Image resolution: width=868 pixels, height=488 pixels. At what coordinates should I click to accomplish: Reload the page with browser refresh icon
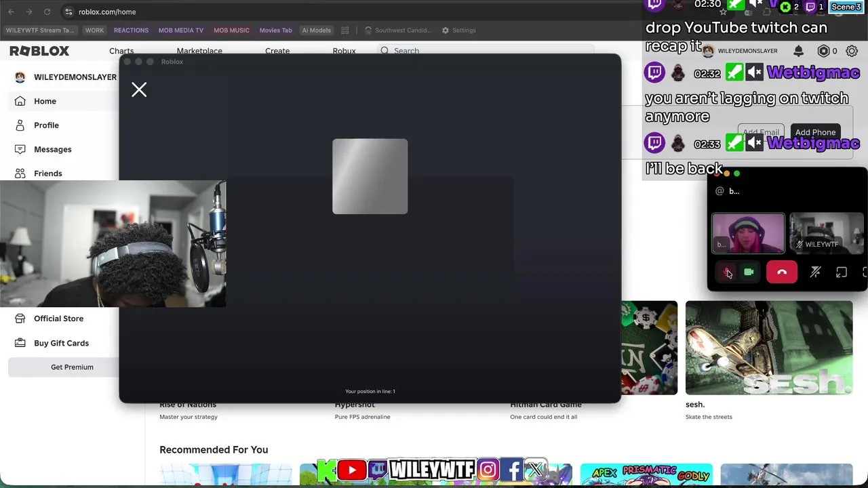coord(47,12)
